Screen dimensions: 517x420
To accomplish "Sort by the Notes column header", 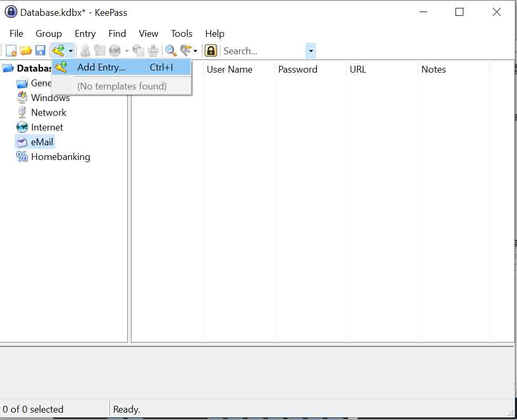I will pyautogui.click(x=453, y=69).
